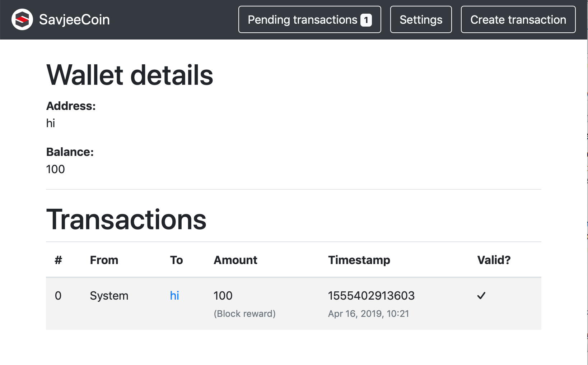The image size is (588, 365).
Task: Click the Wallet details heading
Action: point(130,75)
